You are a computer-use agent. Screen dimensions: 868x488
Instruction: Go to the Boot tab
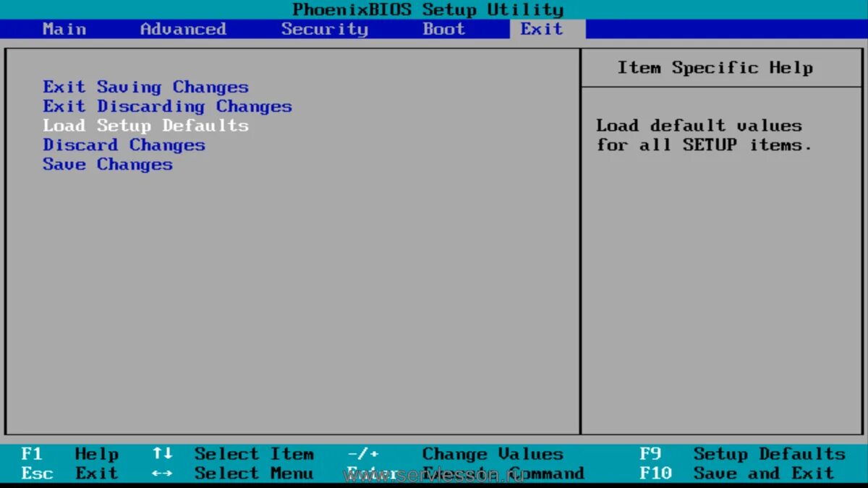pyautogui.click(x=443, y=29)
